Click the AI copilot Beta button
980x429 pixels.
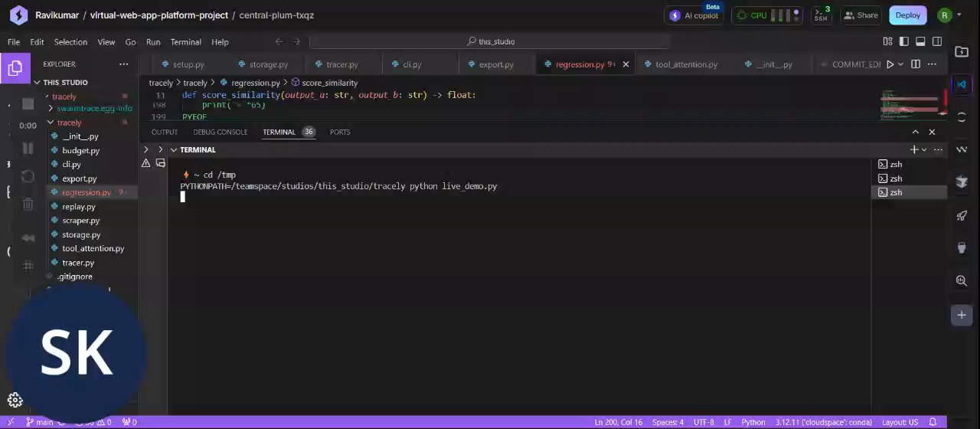pyautogui.click(x=695, y=15)
